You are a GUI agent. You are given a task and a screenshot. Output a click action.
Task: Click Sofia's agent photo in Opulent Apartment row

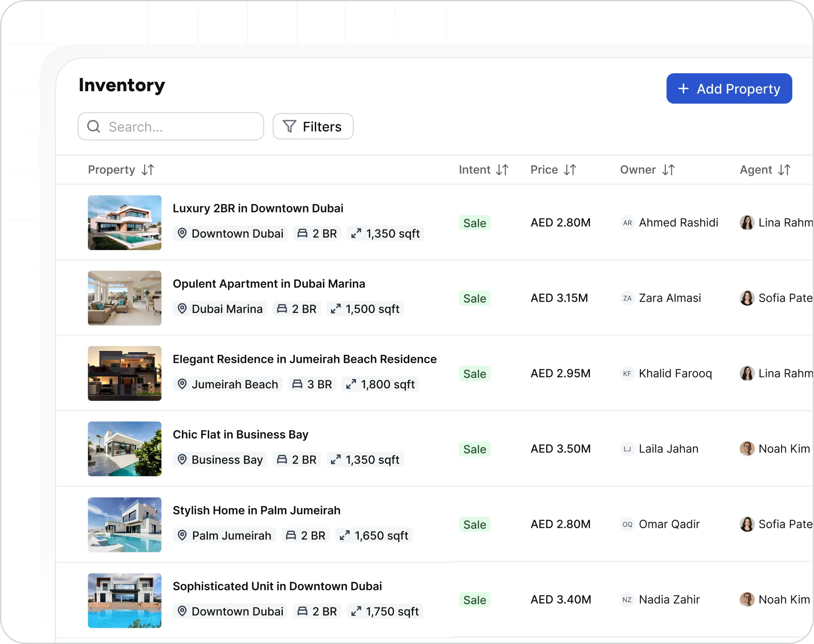point(747,298)
